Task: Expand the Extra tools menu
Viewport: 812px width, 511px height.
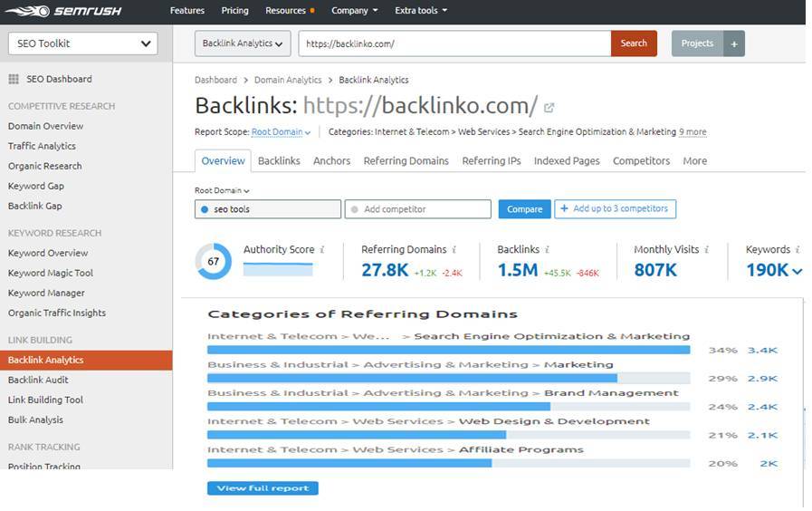Action: (421, 10)
